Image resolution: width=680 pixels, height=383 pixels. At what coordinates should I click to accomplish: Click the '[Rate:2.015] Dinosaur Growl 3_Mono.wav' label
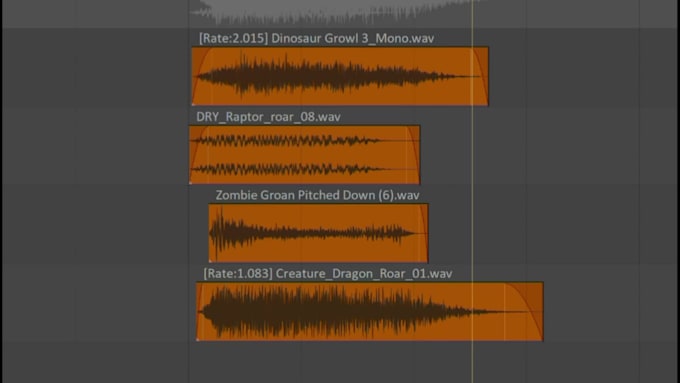point(316,38)
